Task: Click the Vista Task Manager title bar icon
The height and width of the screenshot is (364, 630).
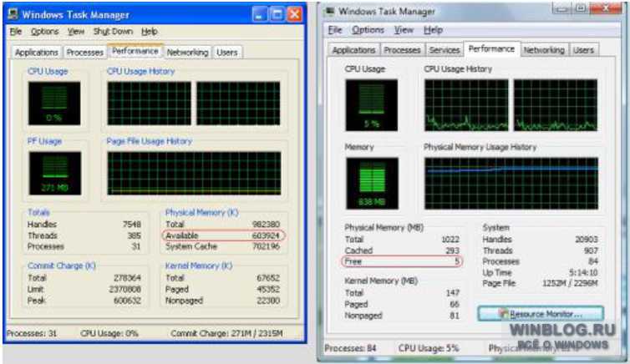Action: point(330,11)
